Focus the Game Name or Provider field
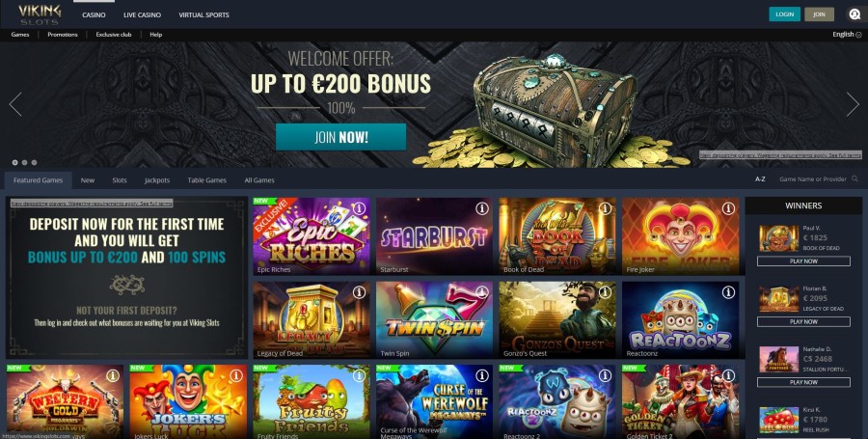The width and height of the screenshot is (868, 439). [814, 178]
